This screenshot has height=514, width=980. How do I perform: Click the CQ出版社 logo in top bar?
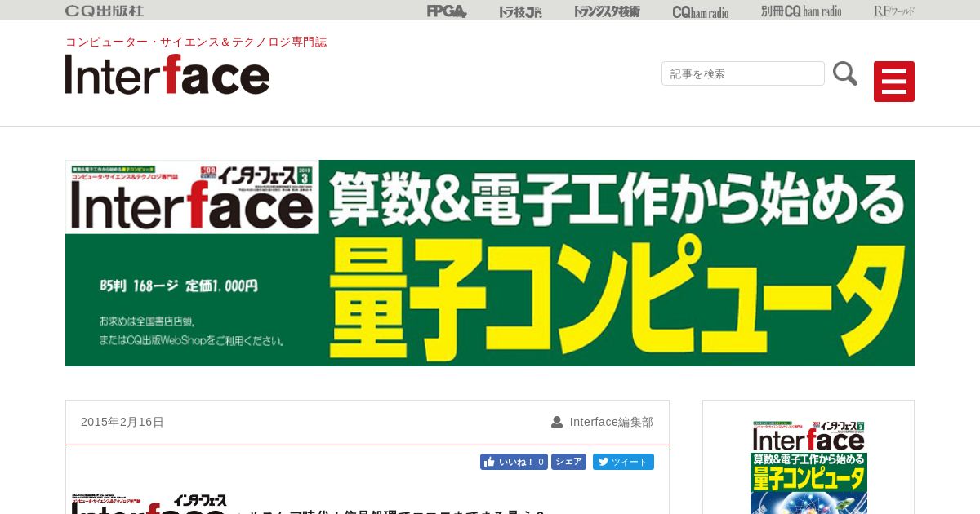(105, 11)
